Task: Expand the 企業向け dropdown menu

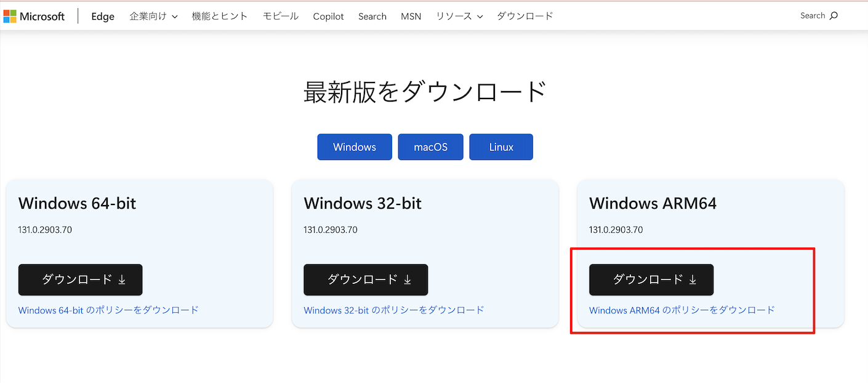Action: coord(153,17)
